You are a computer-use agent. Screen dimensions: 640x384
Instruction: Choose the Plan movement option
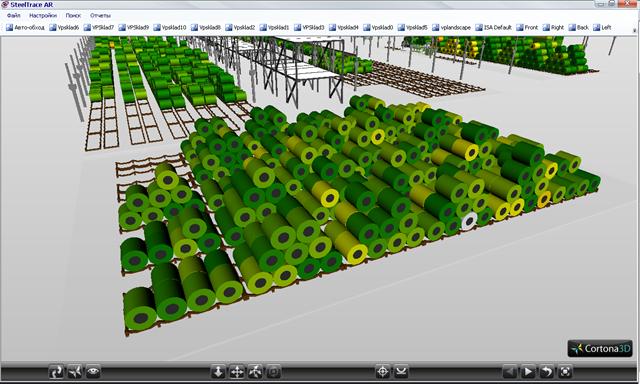pyautogui.click(x=218, y=372)
